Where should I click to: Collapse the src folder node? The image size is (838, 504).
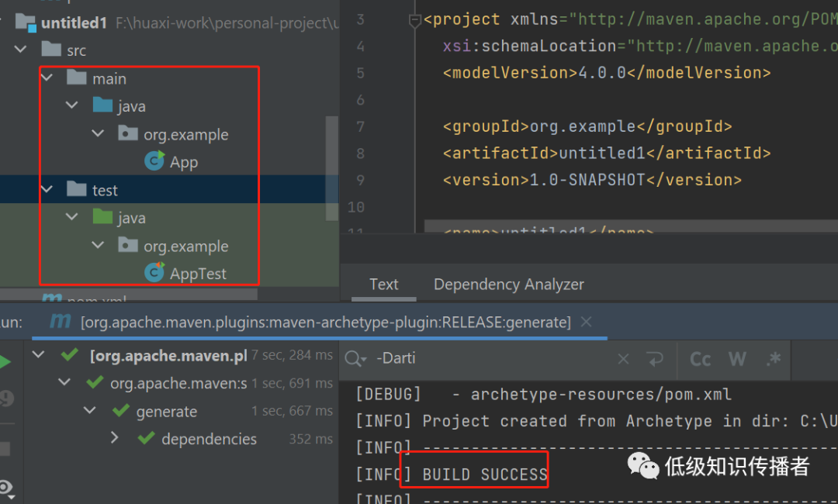pyautogui.click(x=22, y=50)
